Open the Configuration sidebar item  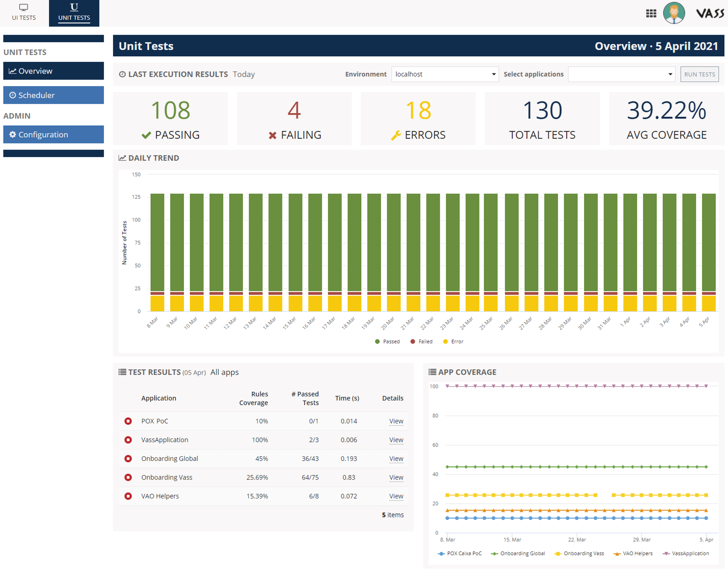(53, 134)
